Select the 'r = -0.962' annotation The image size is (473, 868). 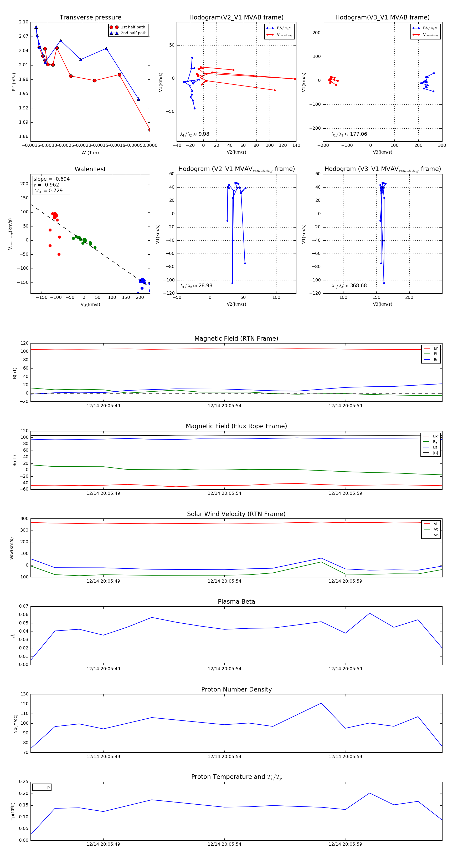point(47,185)
